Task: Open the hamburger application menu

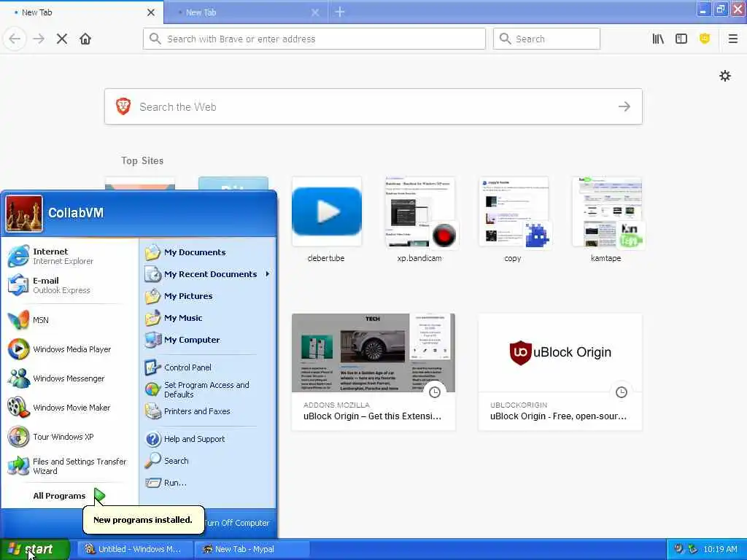Action: tap(733, 39)
